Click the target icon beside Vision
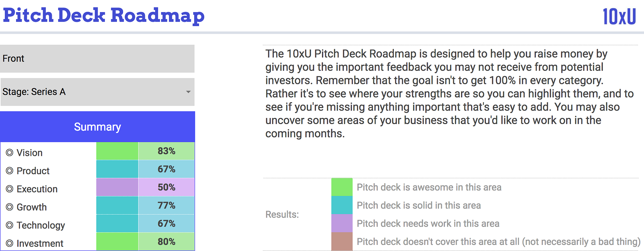Viewport: 644px width, 251px height. [x=10, y=153]
